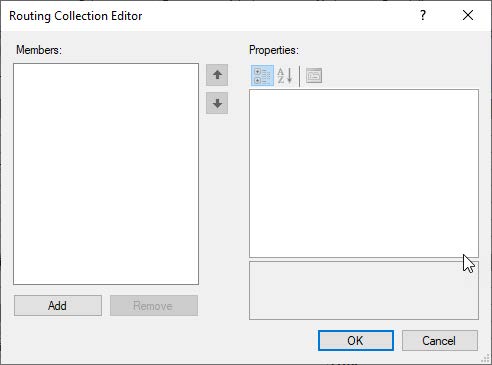Sort properties alphabetically with A-Z icon
492x365 pixels.
point(285,76)
